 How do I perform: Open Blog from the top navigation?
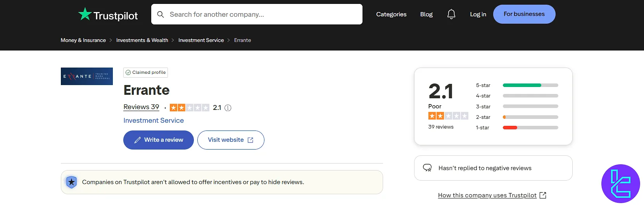(426, 14)
